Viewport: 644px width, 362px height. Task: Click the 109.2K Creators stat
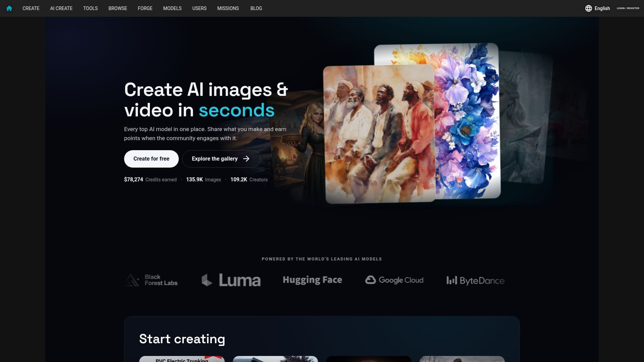249,180
